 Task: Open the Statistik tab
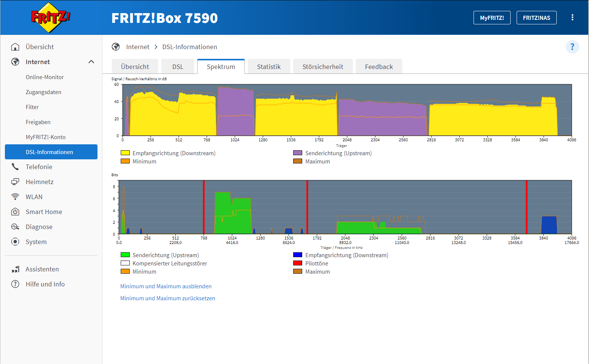(x=269, y=67)
